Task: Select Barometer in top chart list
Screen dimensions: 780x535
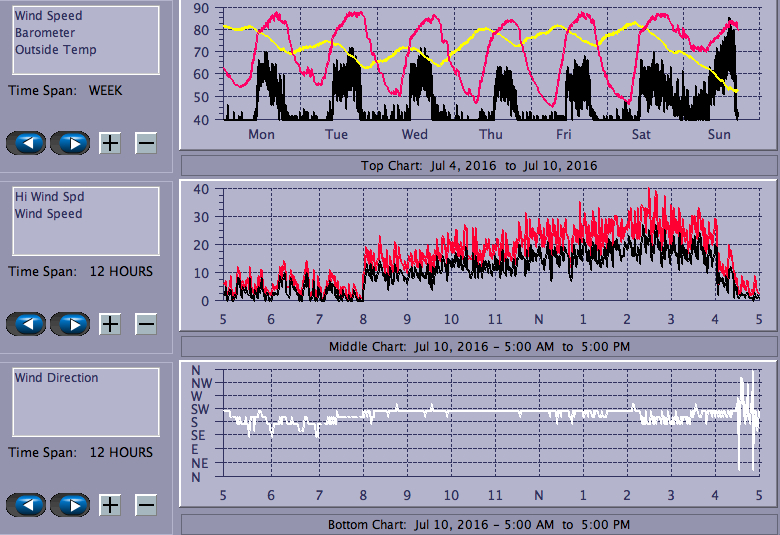Action: (x=44, y=33)
